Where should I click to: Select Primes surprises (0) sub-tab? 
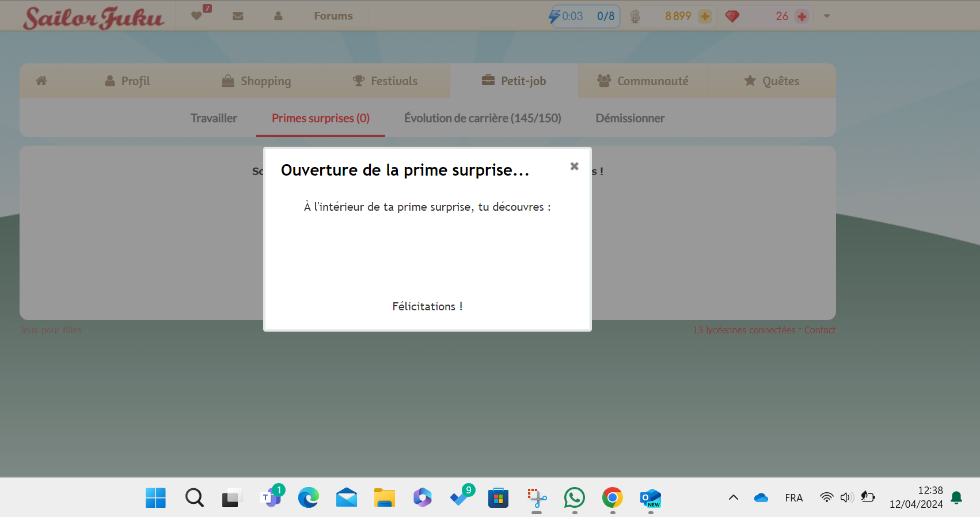[x=321, y=118]
